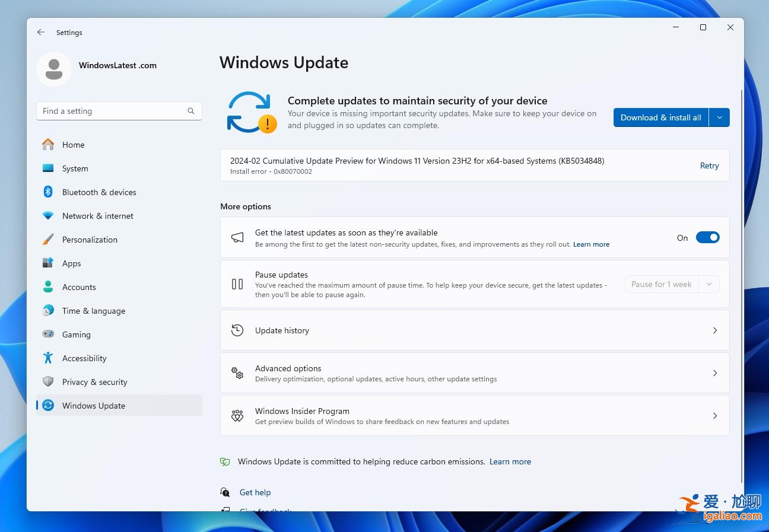Open Bluetooth & devices settings
Viewport: 769px width, 532px height.
point(99,192)
